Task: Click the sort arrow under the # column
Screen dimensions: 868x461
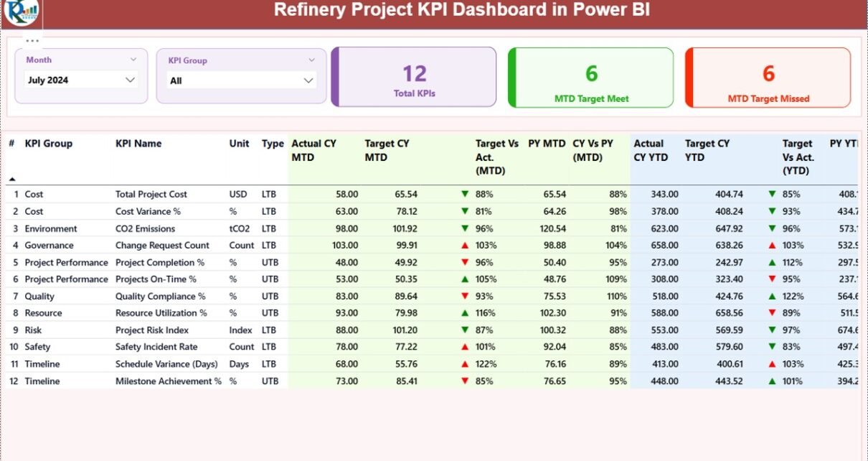Action: coord(12,179)
